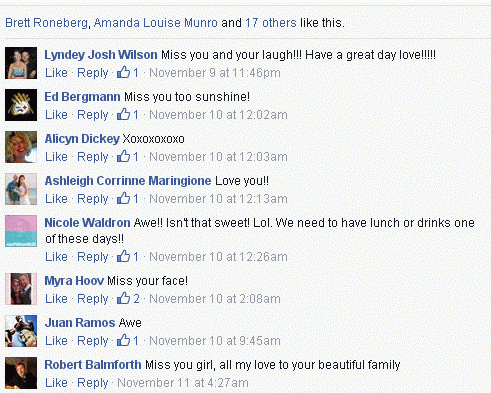The image size is (491, 393).
Task: Reply to Nicole Waldron's comment
Action: (93, 257)
